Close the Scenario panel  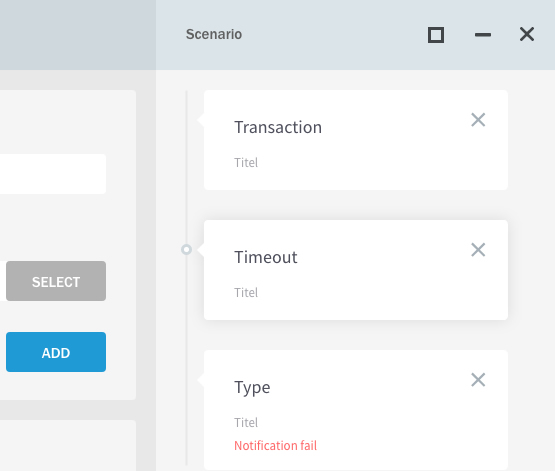tap(527, 34)
